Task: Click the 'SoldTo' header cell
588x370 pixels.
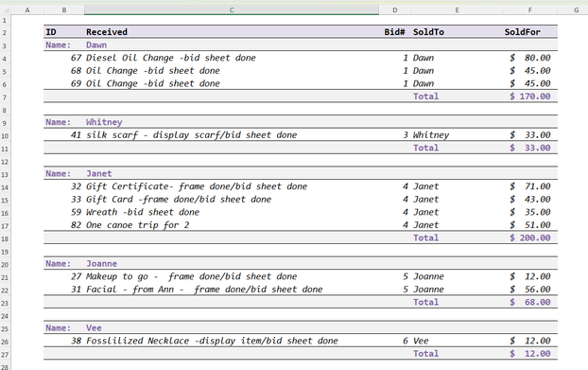Action: coord(457,32)
